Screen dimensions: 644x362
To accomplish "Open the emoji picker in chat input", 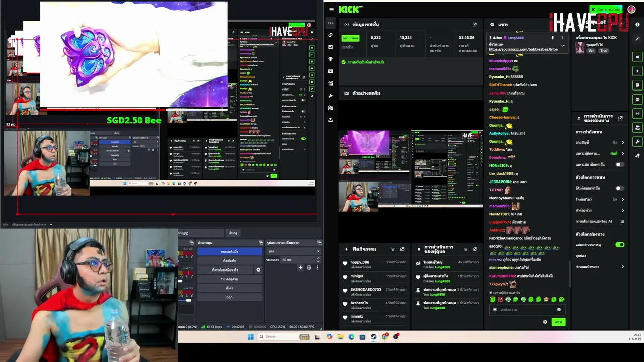I will [x=558, y=310].
